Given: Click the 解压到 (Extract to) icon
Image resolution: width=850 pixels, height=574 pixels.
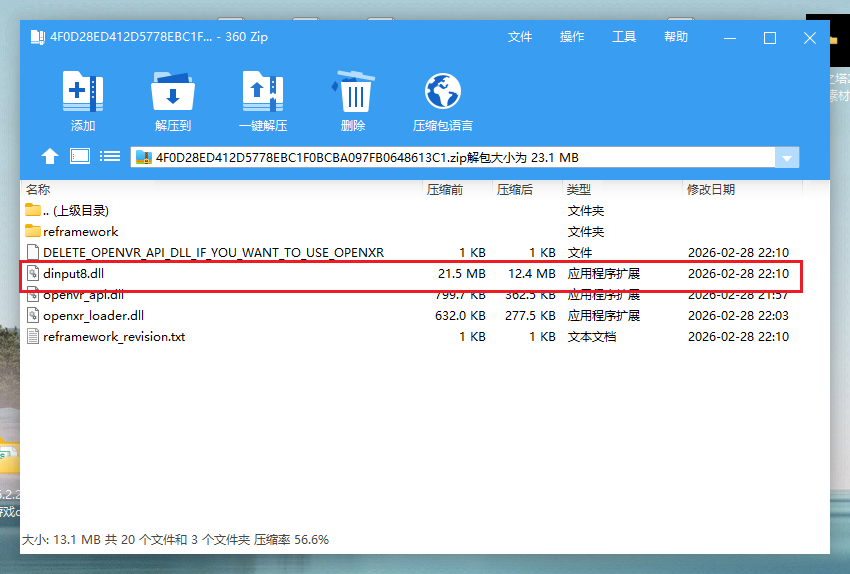Looking at the screenshot, I should tap(173, 92).
